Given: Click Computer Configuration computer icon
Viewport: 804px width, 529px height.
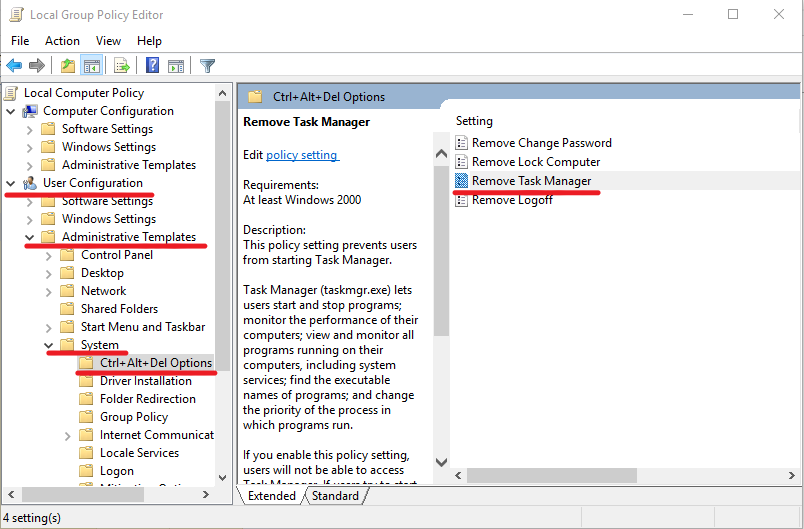Looking at the screenshot, I should [30, 111].
